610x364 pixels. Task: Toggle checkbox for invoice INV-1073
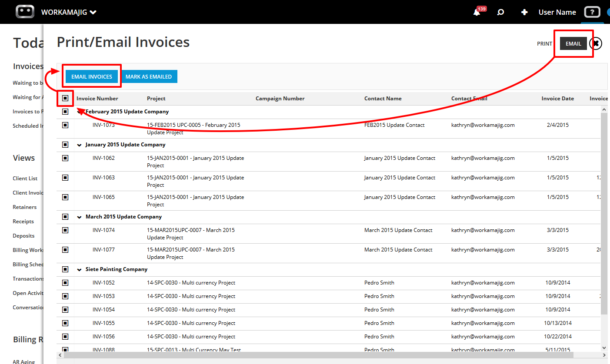pyautogui.click(x=65, y=125)
